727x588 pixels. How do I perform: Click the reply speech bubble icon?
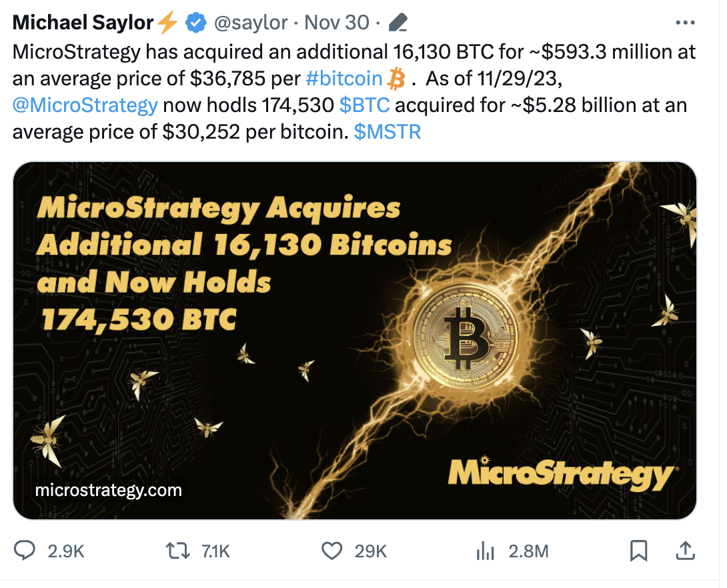pos(25,550)
